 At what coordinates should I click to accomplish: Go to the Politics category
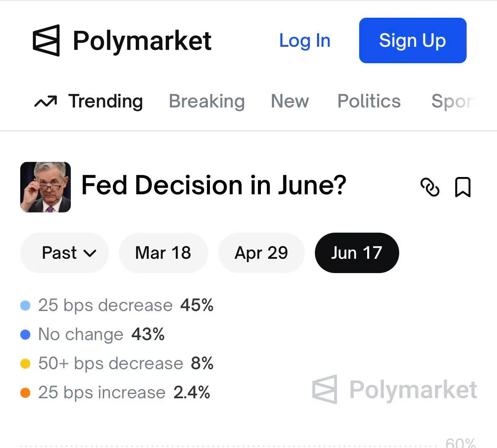click(x=369, y=102)
